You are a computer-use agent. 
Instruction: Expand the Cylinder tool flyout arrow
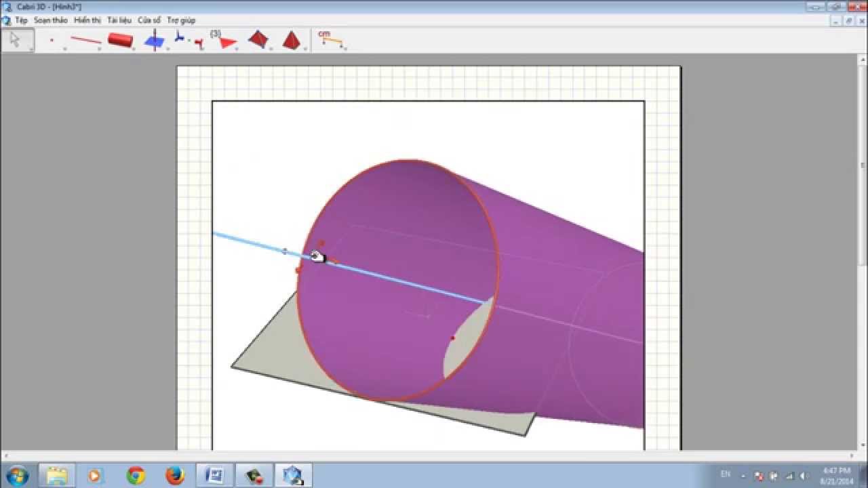click(134, 49)
